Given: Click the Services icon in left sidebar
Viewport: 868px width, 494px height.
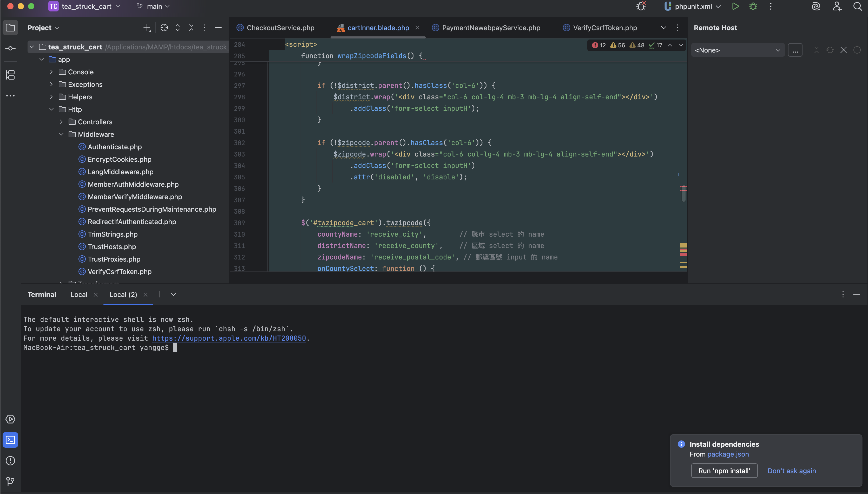Looking at the screenshot, I should tap(10, 419).
